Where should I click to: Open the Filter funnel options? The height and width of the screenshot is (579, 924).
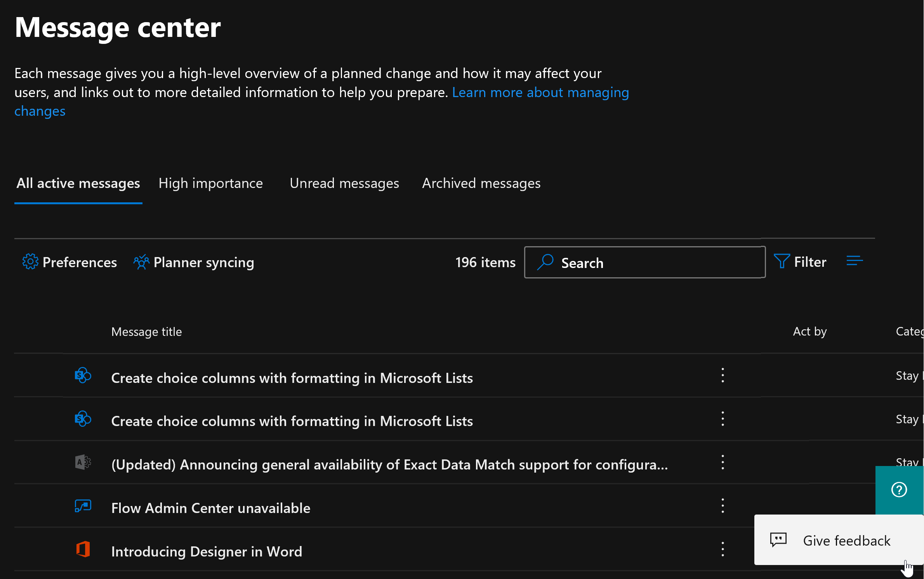(x=800, y=262)
